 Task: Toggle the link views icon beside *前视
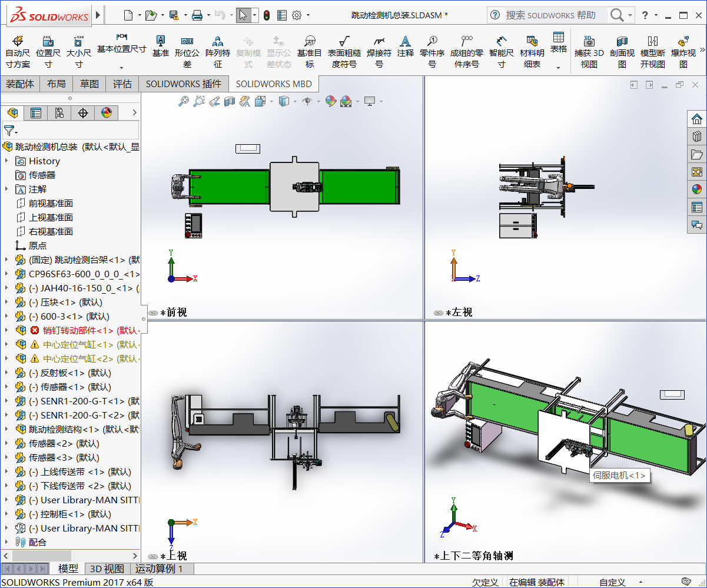click(x=153, y=313)
